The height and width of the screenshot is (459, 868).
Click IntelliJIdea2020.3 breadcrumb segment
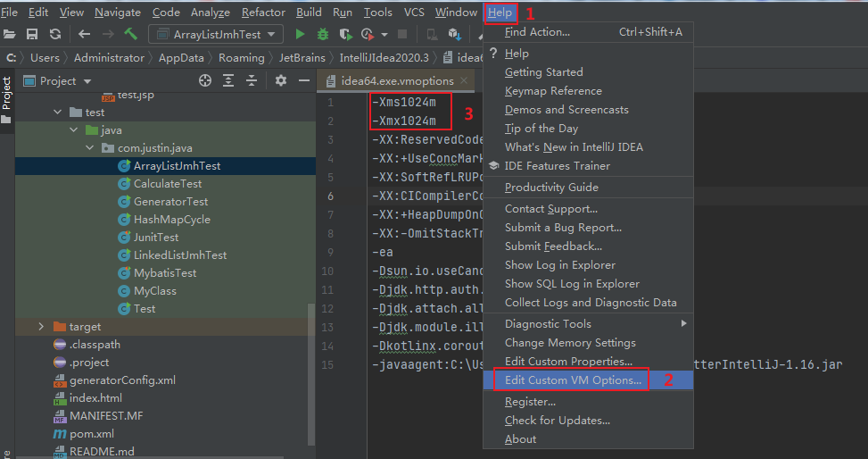pos(384,58)
